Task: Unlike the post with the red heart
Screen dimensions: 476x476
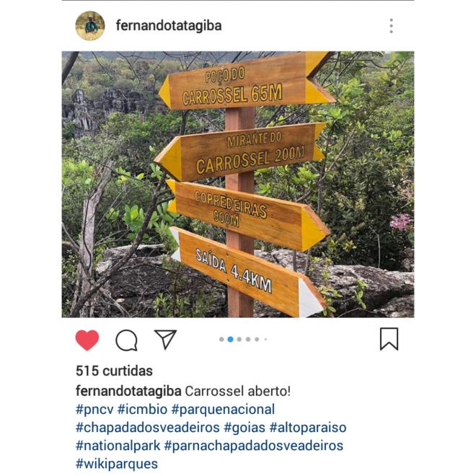Action: pos(87,340)
